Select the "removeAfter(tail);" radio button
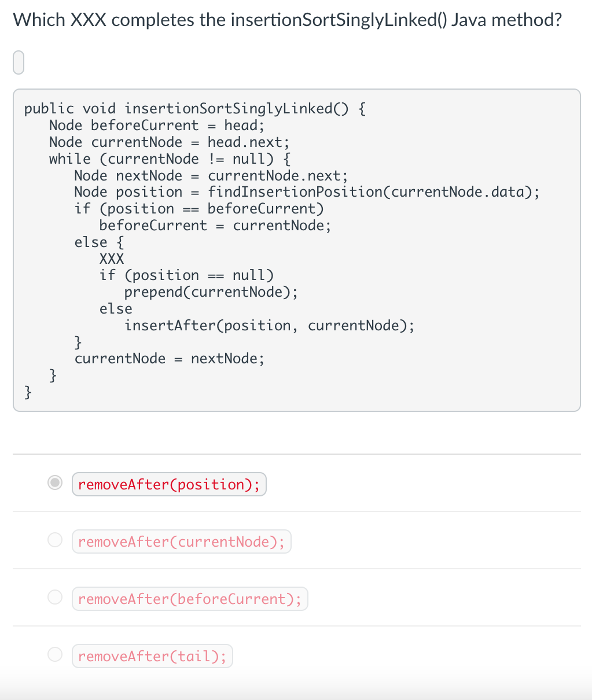This screenshot has height=700, width=592. (54, 654)
